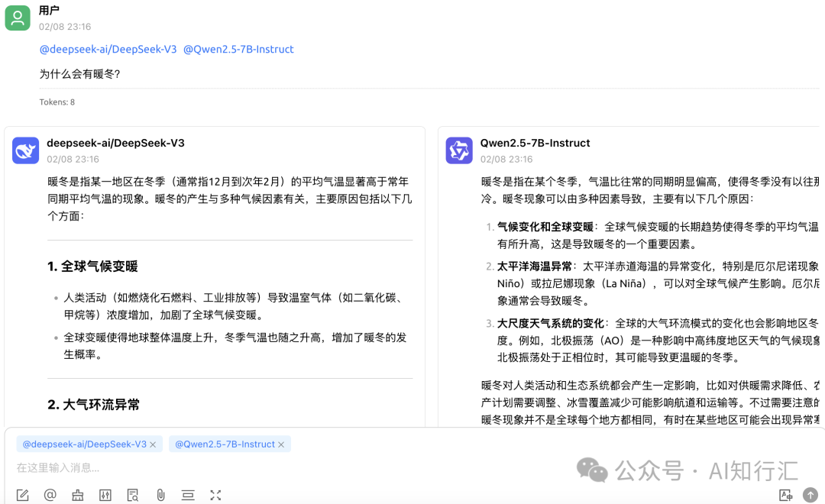
Task: Click the bullet starting 全球变暖使得地球
Action: click(235, 346)
